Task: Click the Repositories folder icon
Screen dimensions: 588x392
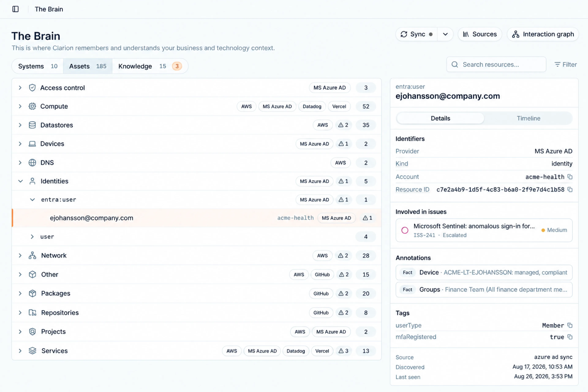Action: pos(32,313)
